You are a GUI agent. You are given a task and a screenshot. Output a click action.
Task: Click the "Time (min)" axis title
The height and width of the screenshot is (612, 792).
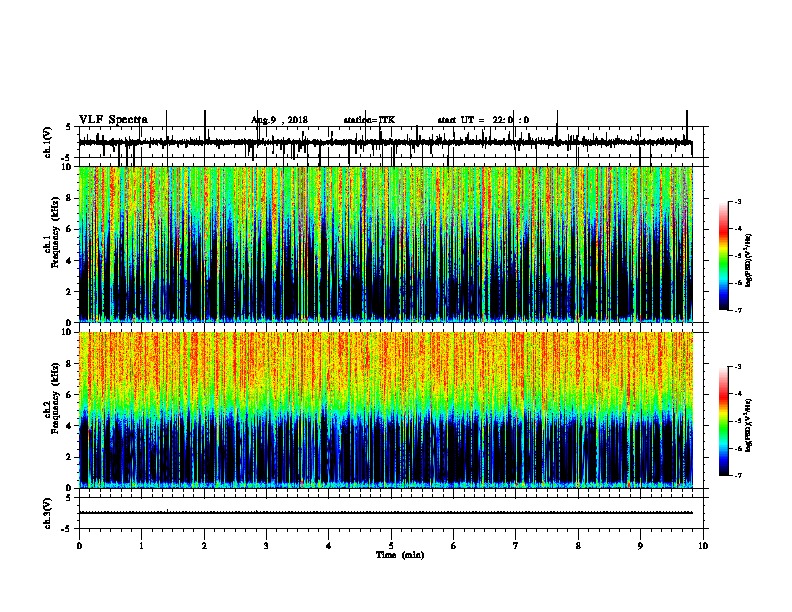[x=400, y=555]
